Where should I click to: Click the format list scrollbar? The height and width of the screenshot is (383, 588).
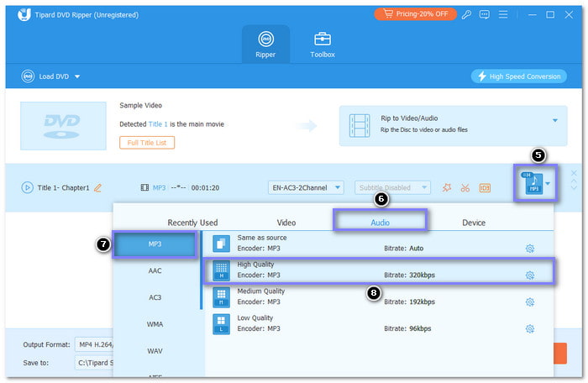coord(202,270)
